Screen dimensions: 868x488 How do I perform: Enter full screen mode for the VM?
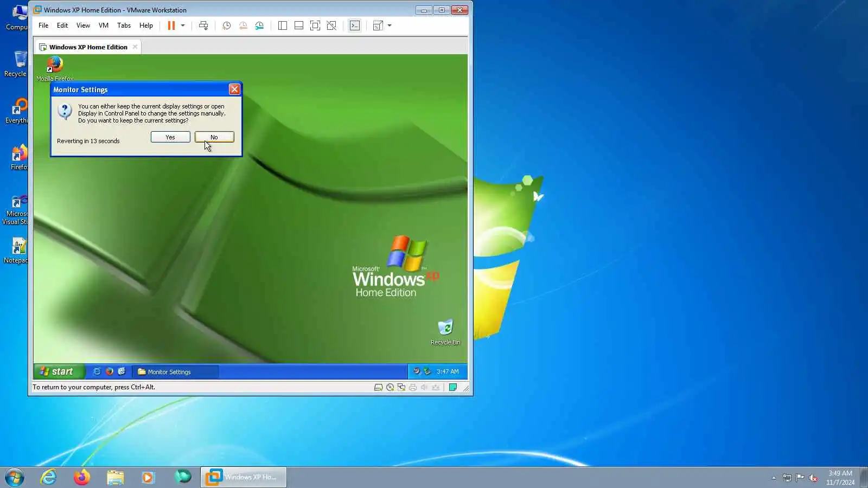point(315,25)
